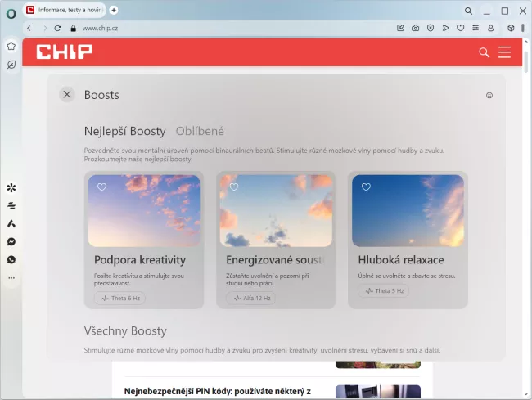Switch to the Oblíbené tab
This screenshot has height=400, width=532.
(x=200, y=131)
